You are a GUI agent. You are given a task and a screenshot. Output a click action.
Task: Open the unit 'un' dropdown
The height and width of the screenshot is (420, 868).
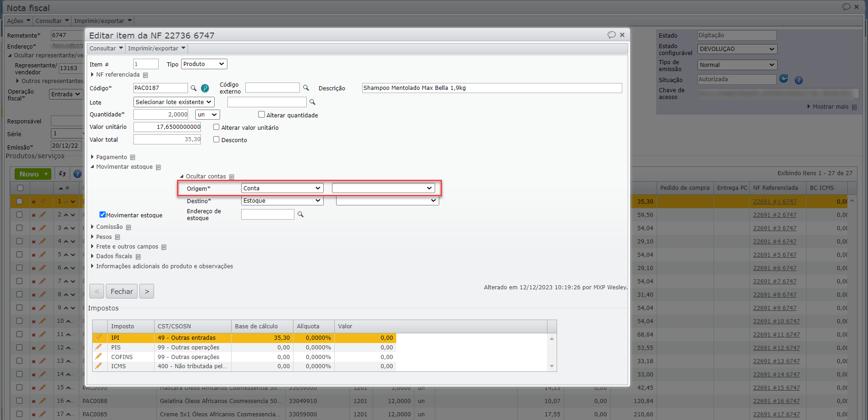(207, 114)
